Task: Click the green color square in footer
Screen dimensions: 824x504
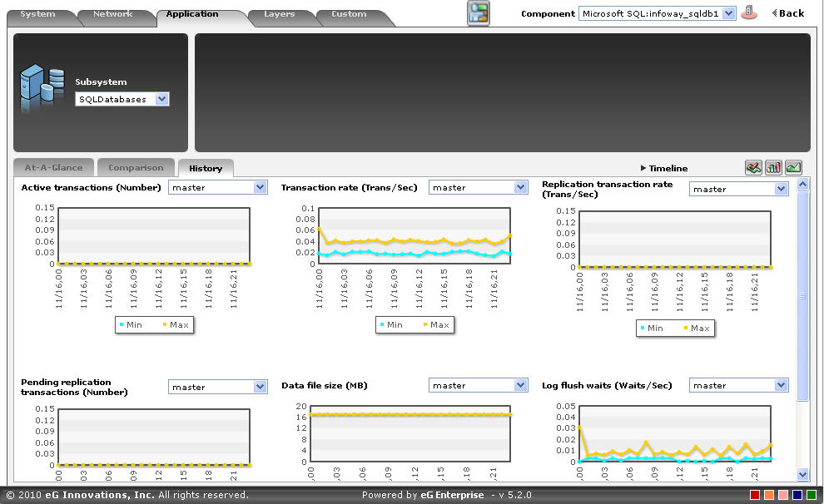Action: 812,495
